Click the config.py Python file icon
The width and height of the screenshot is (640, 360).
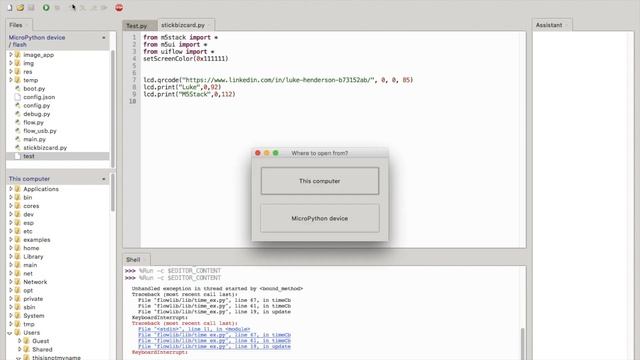pos(18,105)
